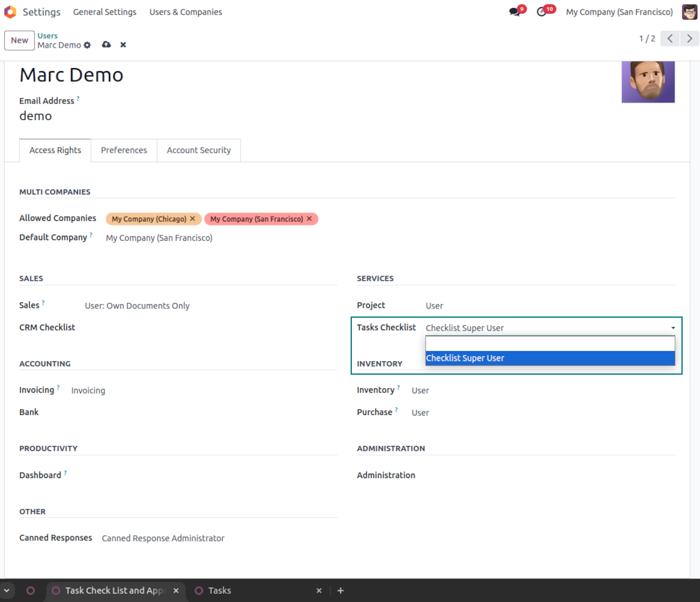Click the Odoo Settings app logo

pyautogui.click(x=11, y=12)
